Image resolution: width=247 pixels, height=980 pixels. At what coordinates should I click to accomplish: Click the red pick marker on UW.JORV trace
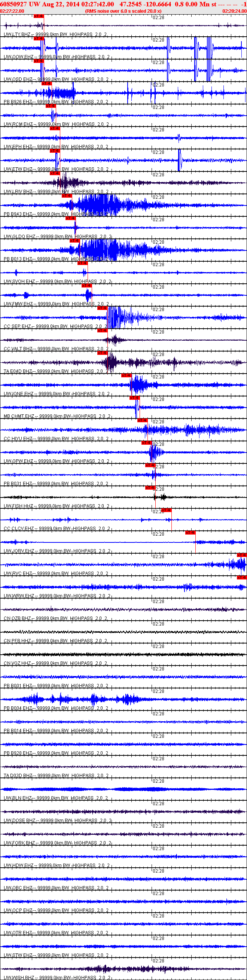click(x=190, y=533)
